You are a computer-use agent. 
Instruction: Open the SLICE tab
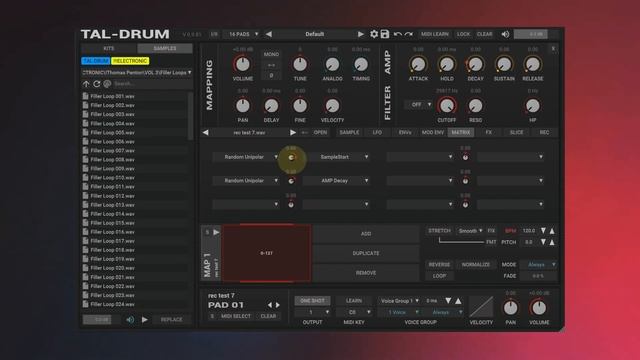click(x=516, y=133)
